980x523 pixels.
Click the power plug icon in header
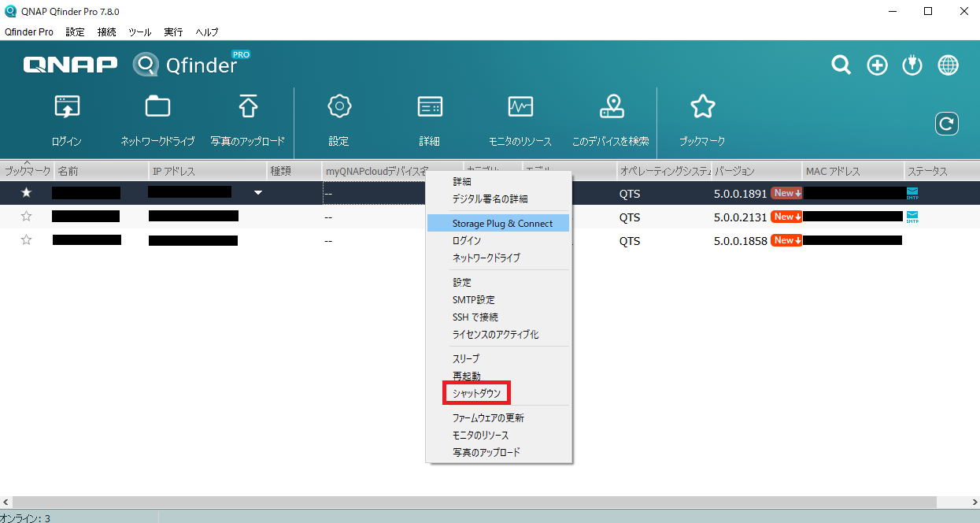912,65
